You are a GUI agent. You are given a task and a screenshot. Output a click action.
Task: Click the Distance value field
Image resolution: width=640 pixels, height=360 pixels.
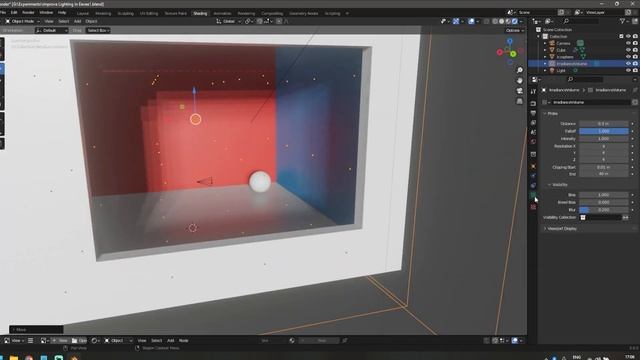pos(604,124)
